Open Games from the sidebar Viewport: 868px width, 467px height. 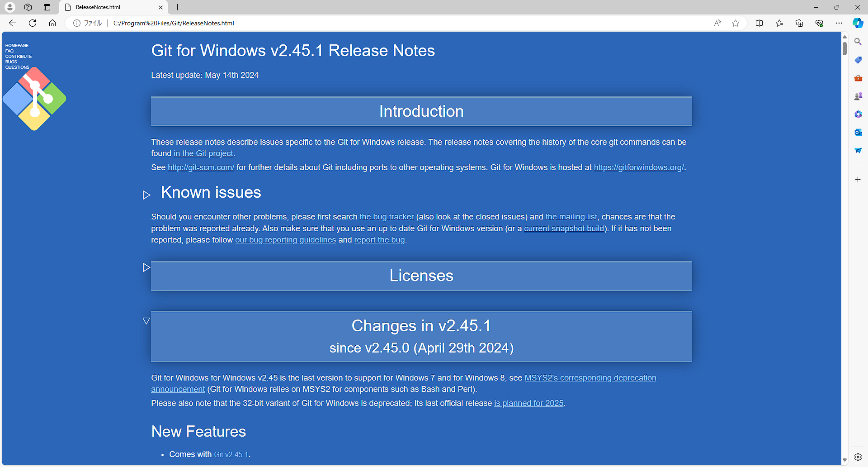click(x=858, y=96)
